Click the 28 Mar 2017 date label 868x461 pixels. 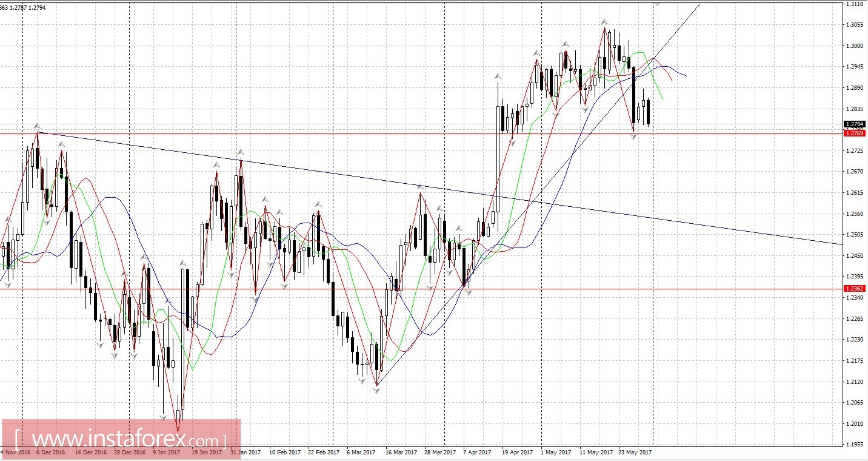pyautogui.click(x=439, y=453)
